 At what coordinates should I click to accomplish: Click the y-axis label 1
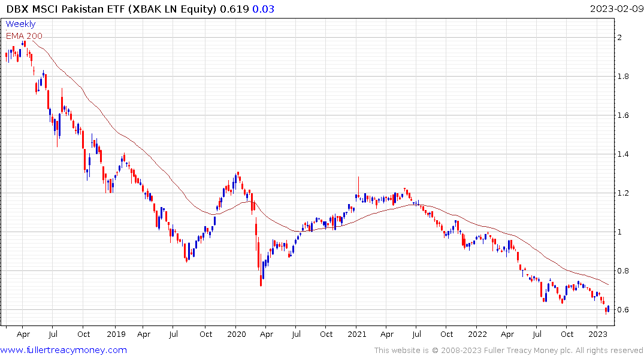[x=619, y=232]
